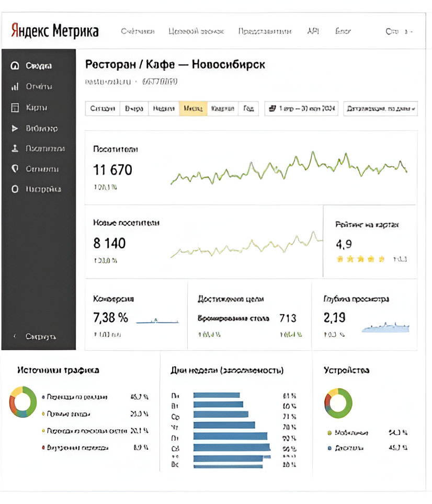Open Отчёты via the bar chart icon

tap(15, 87)
